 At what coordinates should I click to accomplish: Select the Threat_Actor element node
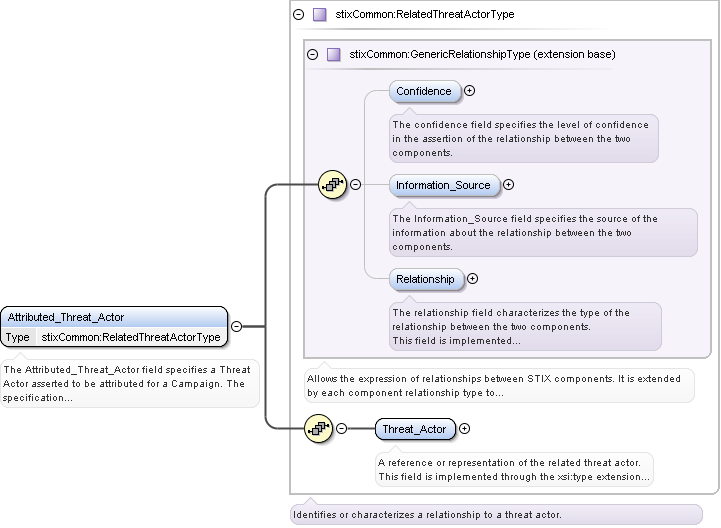pyautogui.click(x=415, y=429)
